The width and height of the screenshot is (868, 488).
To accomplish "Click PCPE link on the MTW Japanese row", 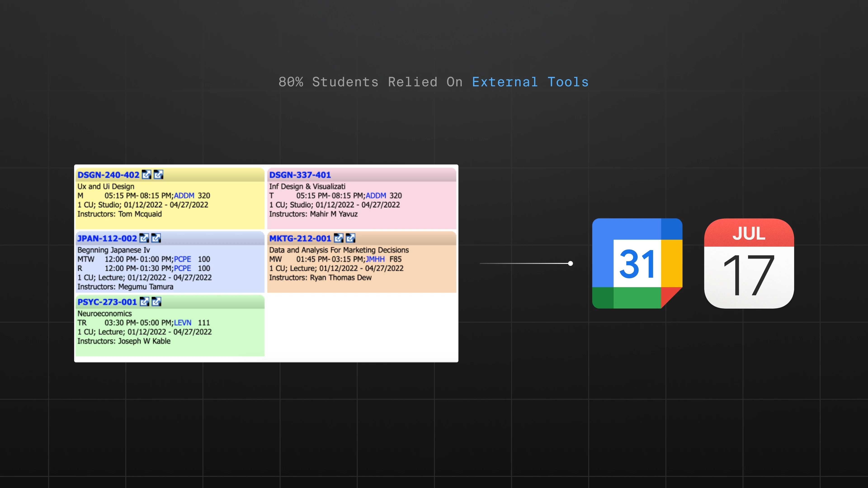I will [182, 259].
